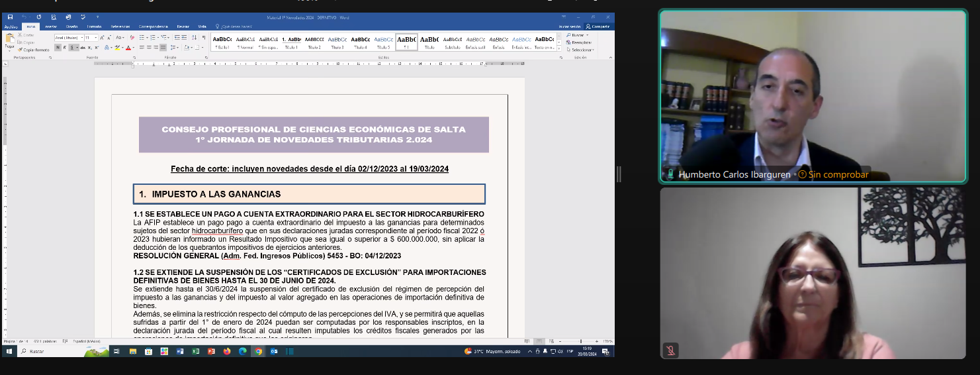Screen dimensions: 980x375
Task: Toggle subscript formatting
Action: click(x=90, y=48)
